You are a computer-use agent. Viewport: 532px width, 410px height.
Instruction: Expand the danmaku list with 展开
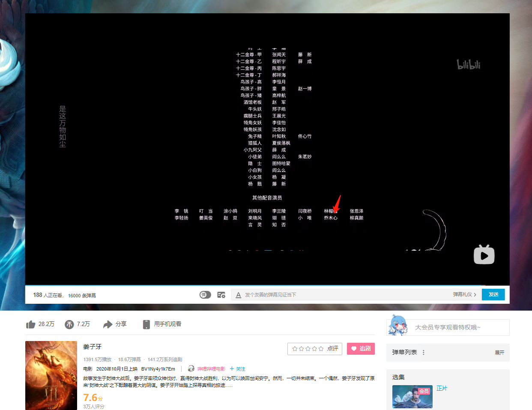click(x=499, y=352)
